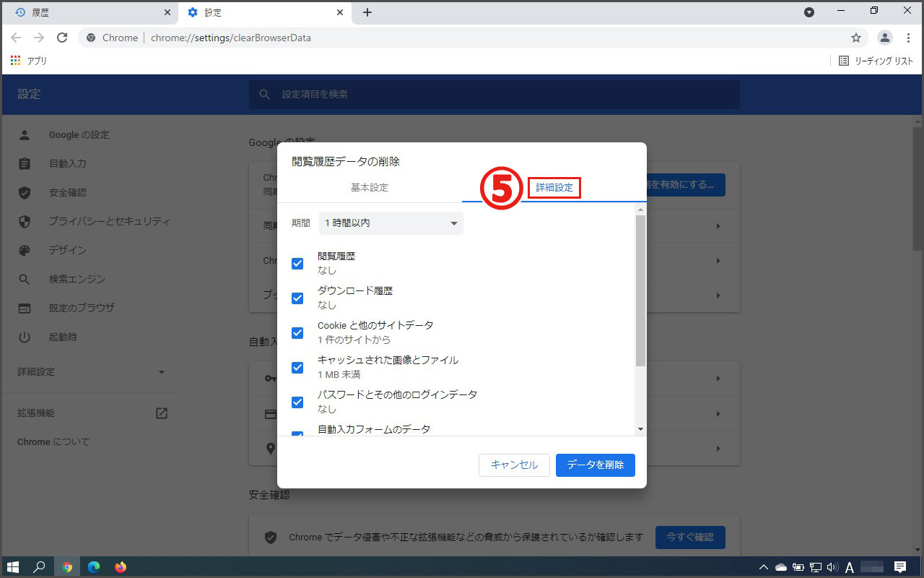Image resolution: width=924 pixels, height=578 pixels.
Task: Switch to 詳細設定 tab in dialog
Action: [554, 188]
